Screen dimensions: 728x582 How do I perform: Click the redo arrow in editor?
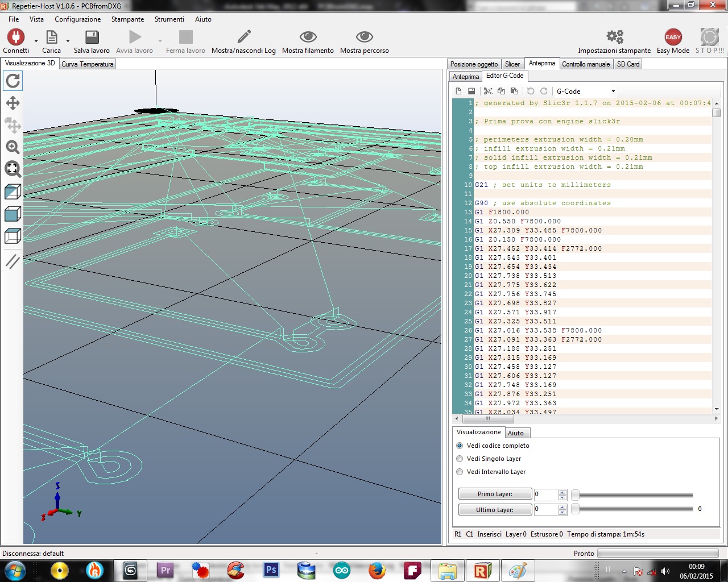(544, 91)
